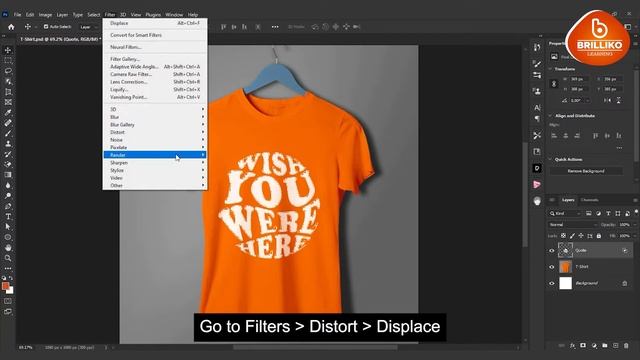Expand the Distort submenu
The image size is (640, 360).
pyautogui.click(x=155, y=132)
